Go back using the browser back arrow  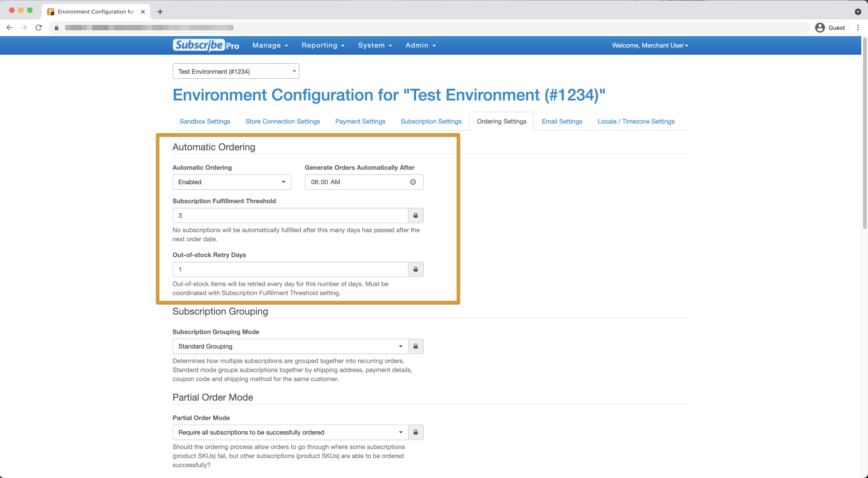pos(9,28)
